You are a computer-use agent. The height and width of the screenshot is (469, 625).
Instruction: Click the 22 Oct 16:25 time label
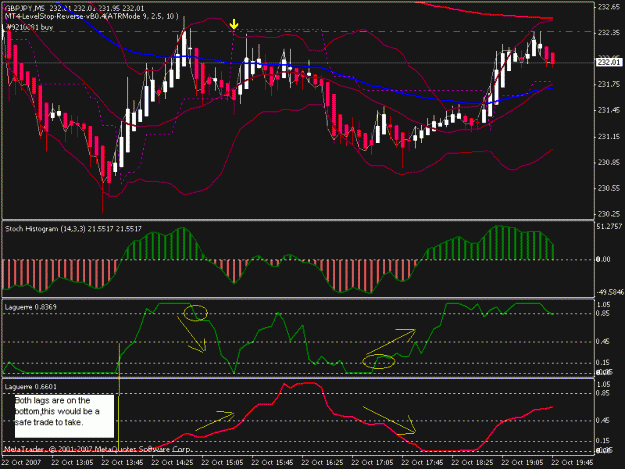pyautogui.click(x=322, y=463)
